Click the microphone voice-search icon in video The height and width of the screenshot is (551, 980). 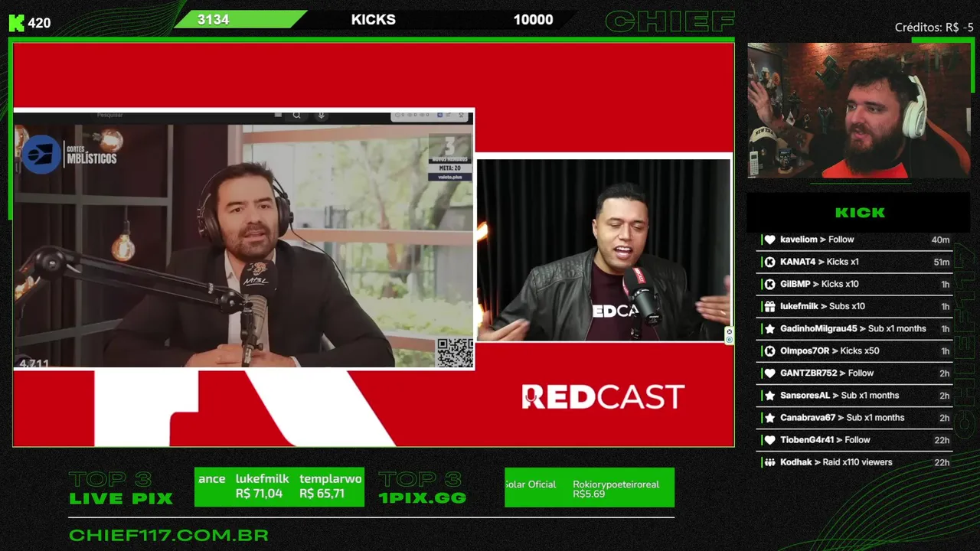click(321, 116)
